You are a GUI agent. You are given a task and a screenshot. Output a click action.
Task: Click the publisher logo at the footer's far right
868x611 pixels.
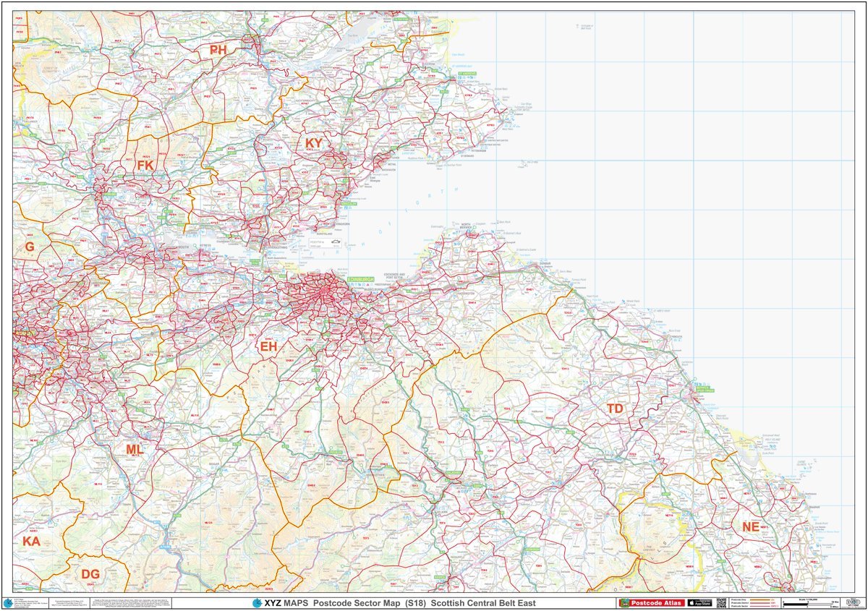click(854, 602)
